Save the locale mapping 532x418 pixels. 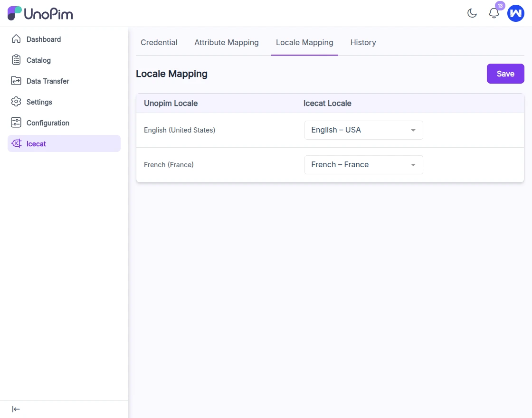(505, 74)
